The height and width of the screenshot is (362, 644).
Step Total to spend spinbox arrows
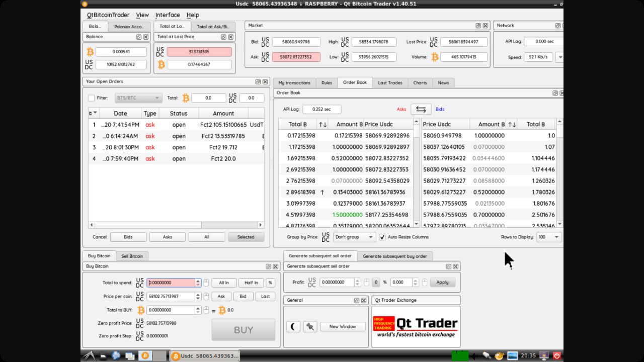pos(198,283)
